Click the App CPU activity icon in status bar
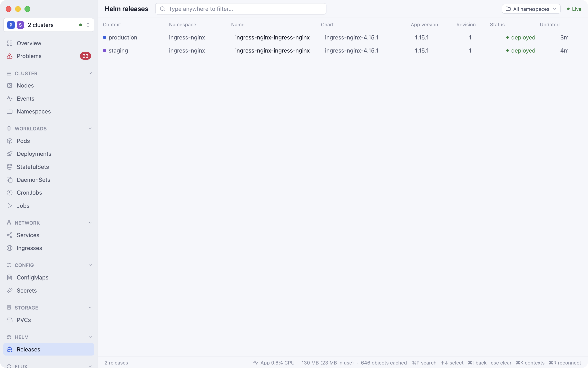The width and height of the screenshot is (588, 368). (x=255, y=363)
